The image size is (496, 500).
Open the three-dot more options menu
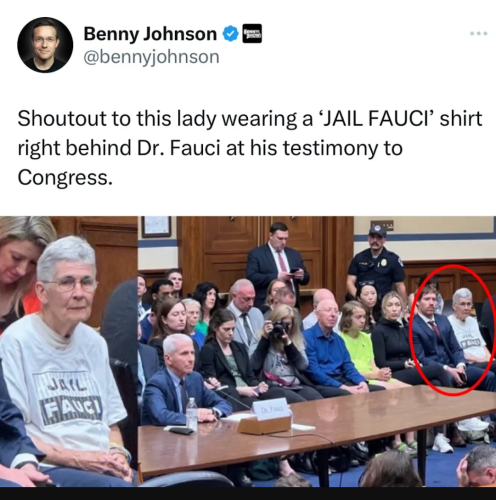tap(479, 33)
